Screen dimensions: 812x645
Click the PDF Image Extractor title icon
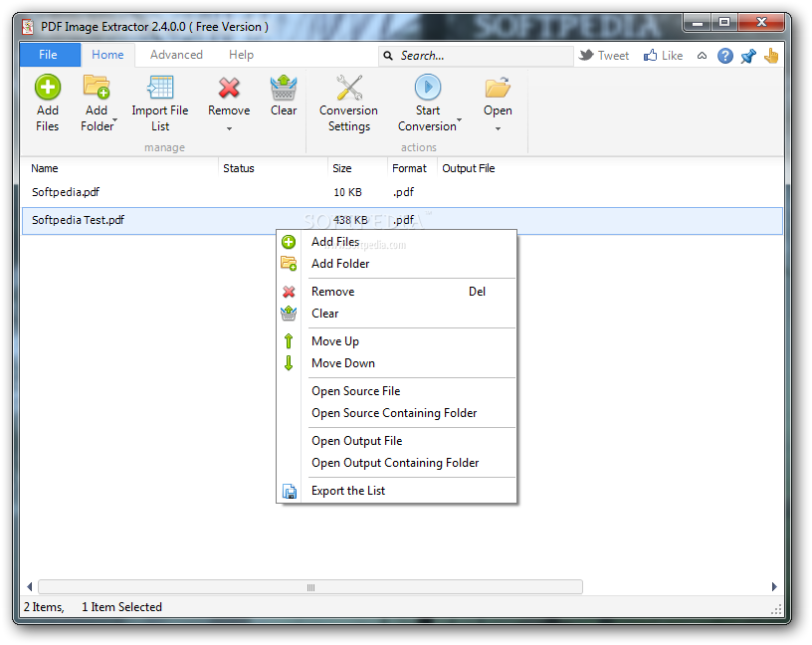(x=28, y=27)
